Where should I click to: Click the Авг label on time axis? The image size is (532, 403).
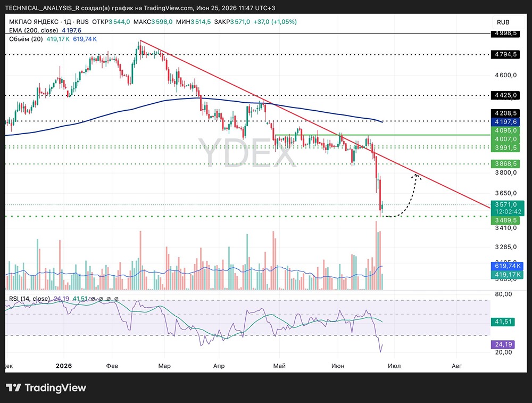click(456, 366)
